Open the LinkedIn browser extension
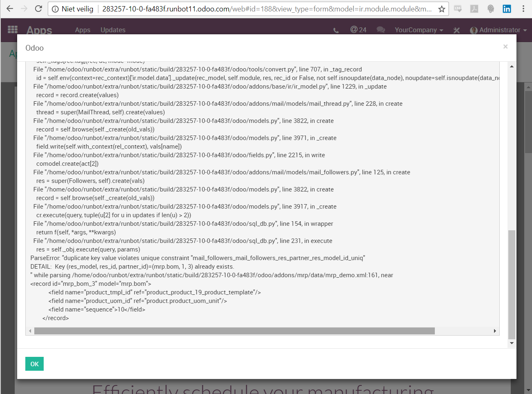This screenshot has height=394, width=532. coord(507,9)
